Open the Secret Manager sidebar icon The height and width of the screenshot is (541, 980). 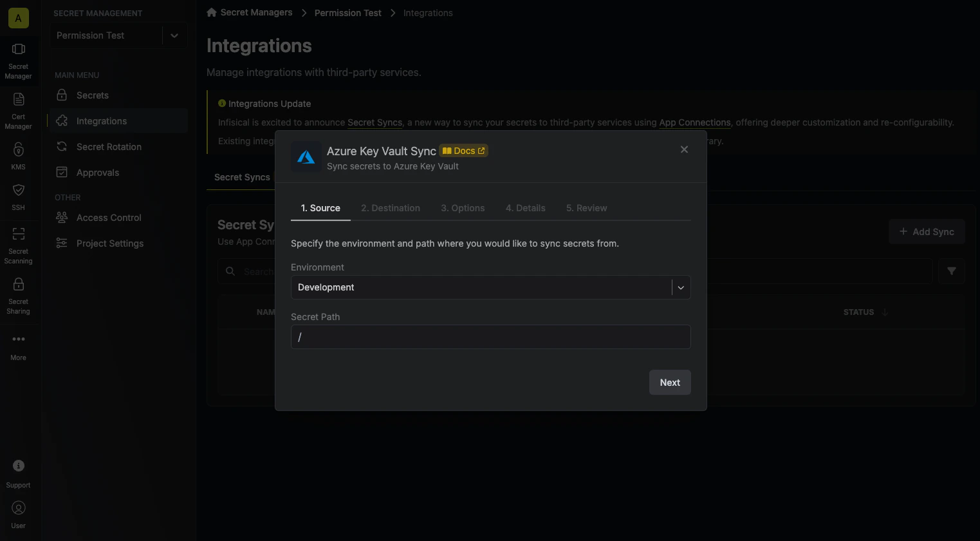pyautogui.click(x=18, y=50)
